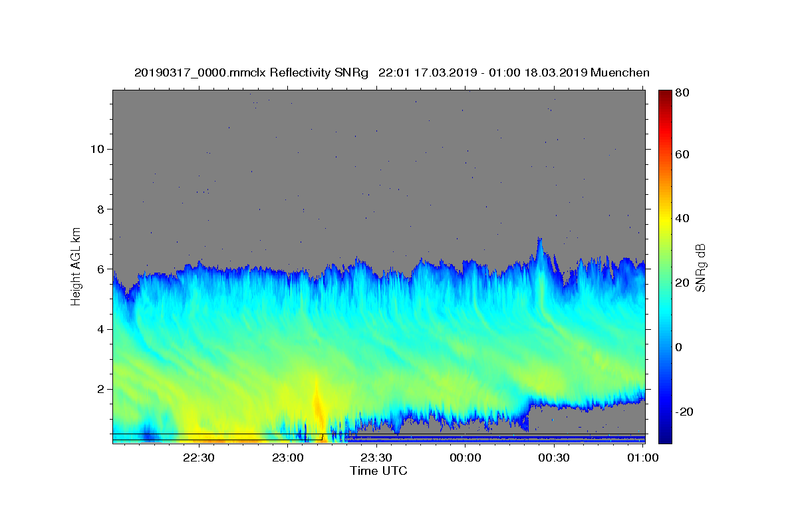This screenshot has height=532, width=798.
Task: Click the colorbar value 40
Action: pos(683,218)
